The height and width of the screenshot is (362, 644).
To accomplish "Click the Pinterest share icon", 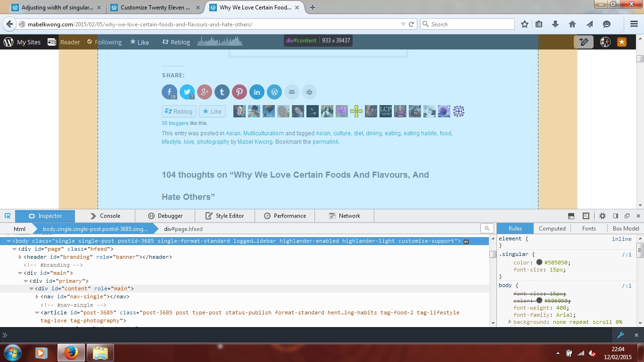I will 239,92.
